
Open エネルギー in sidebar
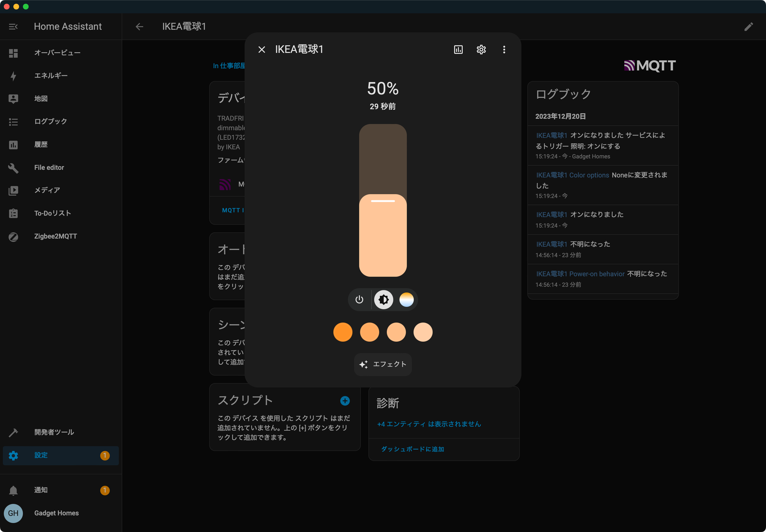tap(61, 76)
